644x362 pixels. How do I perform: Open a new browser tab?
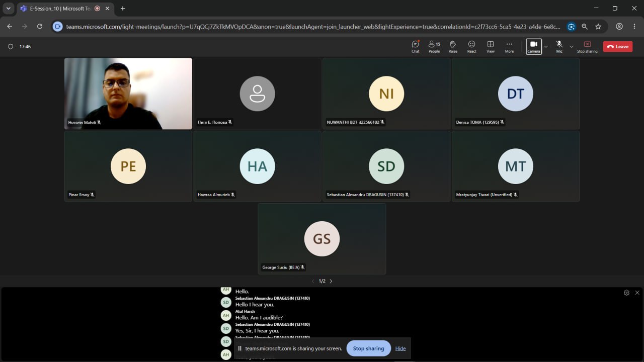[x=122, y=9]
